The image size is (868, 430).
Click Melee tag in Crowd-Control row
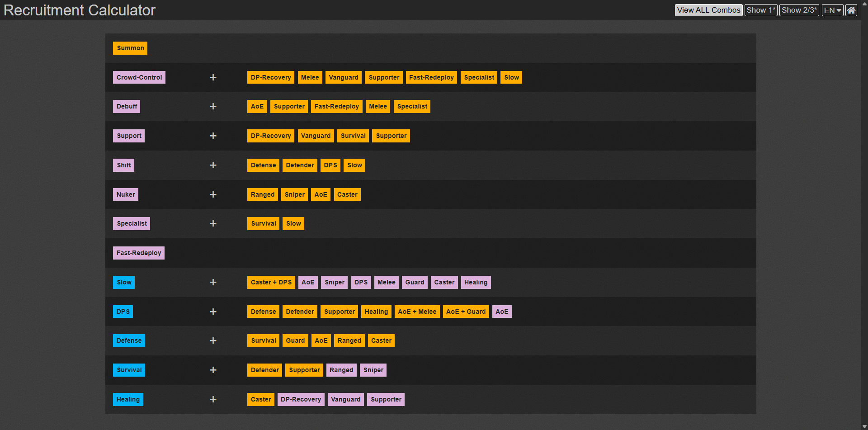(310, 77)
